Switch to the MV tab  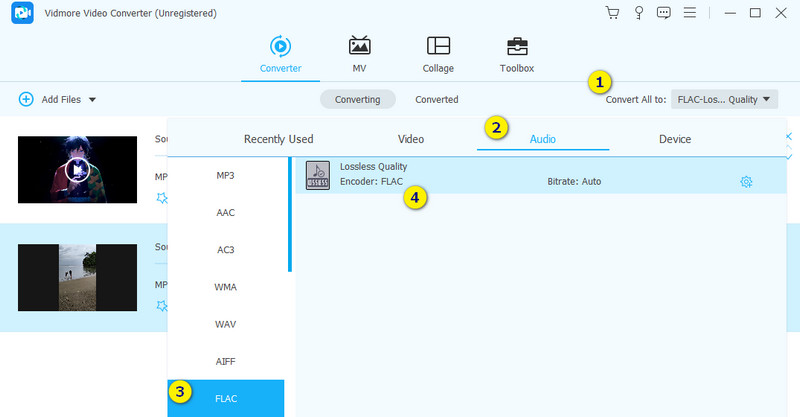tap(359, 54)
